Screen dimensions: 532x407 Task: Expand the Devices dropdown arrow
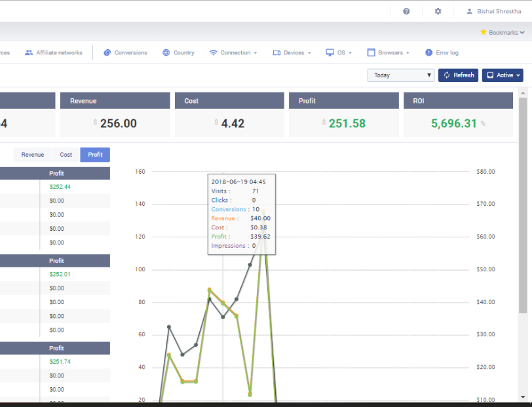[x=309, y=53]
